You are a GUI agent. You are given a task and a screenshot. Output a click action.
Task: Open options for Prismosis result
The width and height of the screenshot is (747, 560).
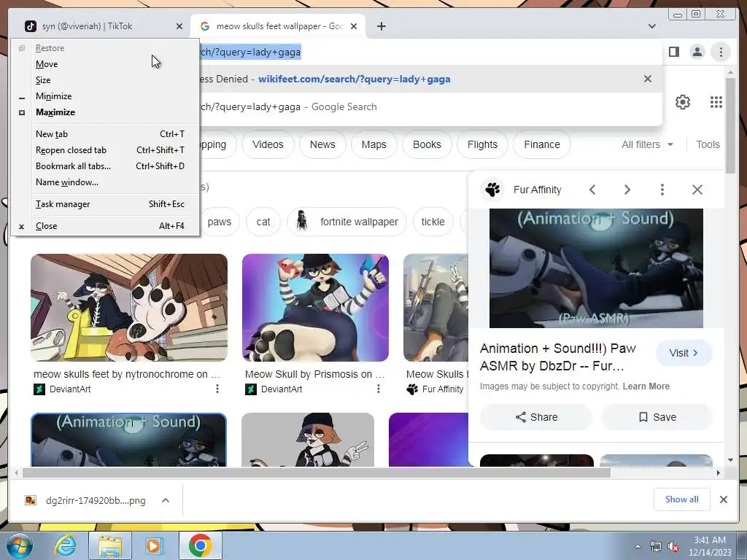[379, 389]
